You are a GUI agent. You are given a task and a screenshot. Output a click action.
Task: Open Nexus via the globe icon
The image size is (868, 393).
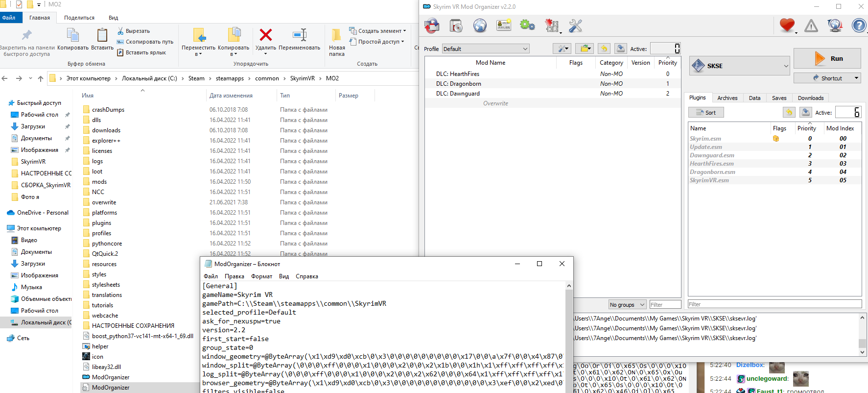click(x=480, y=25)
